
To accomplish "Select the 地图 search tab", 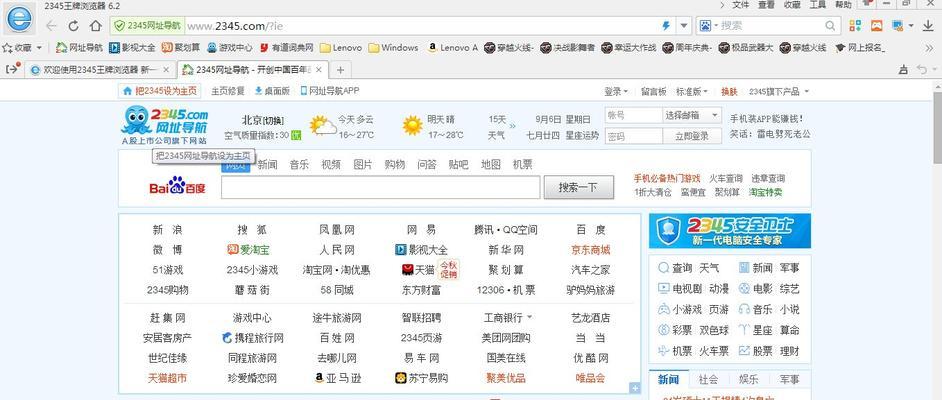I will tap(491, 165).
